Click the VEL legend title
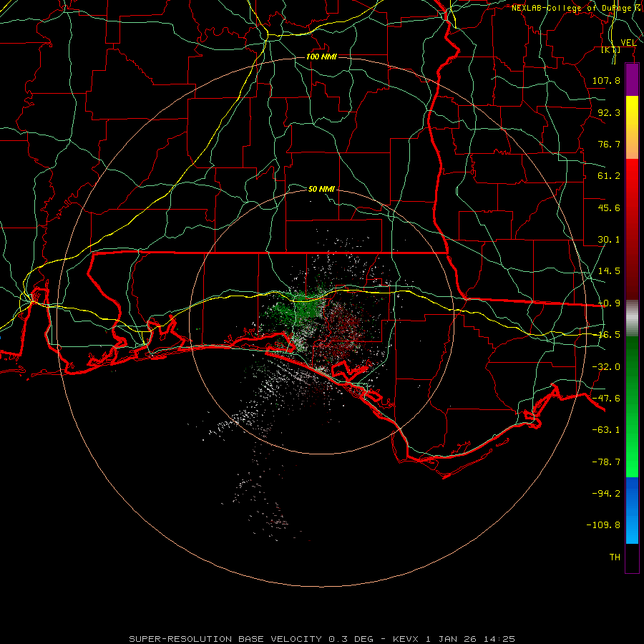Image resolution: width=644 pixels, height=644 pixels. 628,42
